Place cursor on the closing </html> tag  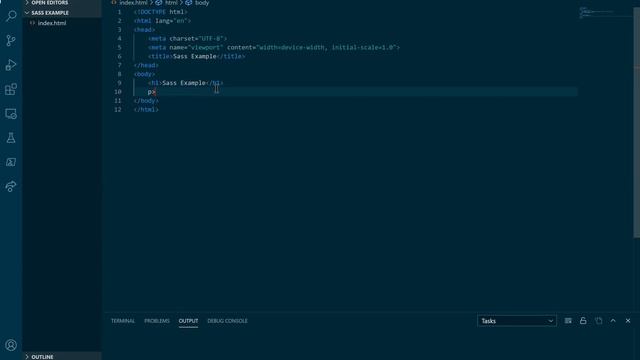(146, 109)
